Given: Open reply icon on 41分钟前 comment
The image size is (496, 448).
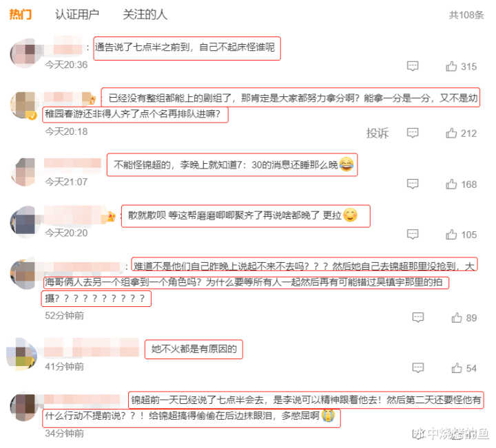Looking at the screenshot, I should pos(418,368).
